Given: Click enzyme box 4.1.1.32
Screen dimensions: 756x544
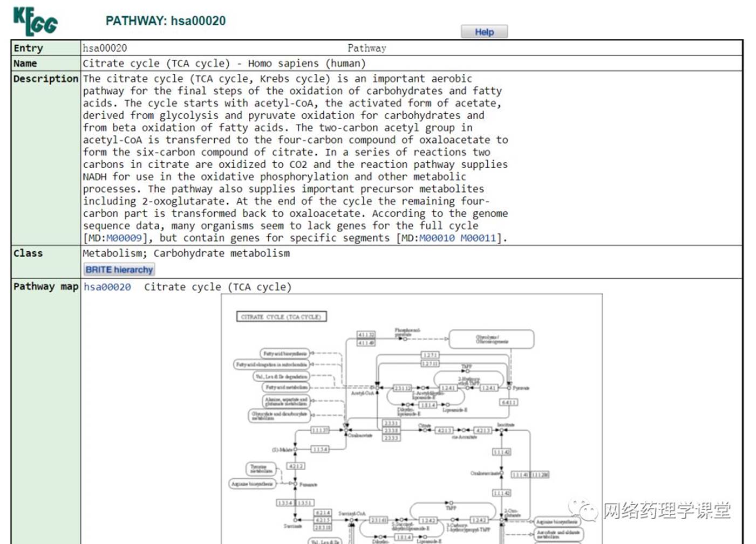Looking at the screenshot, I should [x=366, y=335].
